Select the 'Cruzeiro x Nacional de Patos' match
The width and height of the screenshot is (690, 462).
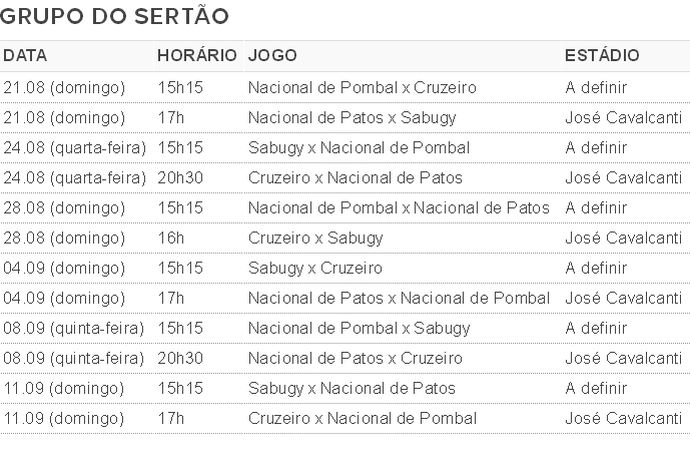point(355,178)
